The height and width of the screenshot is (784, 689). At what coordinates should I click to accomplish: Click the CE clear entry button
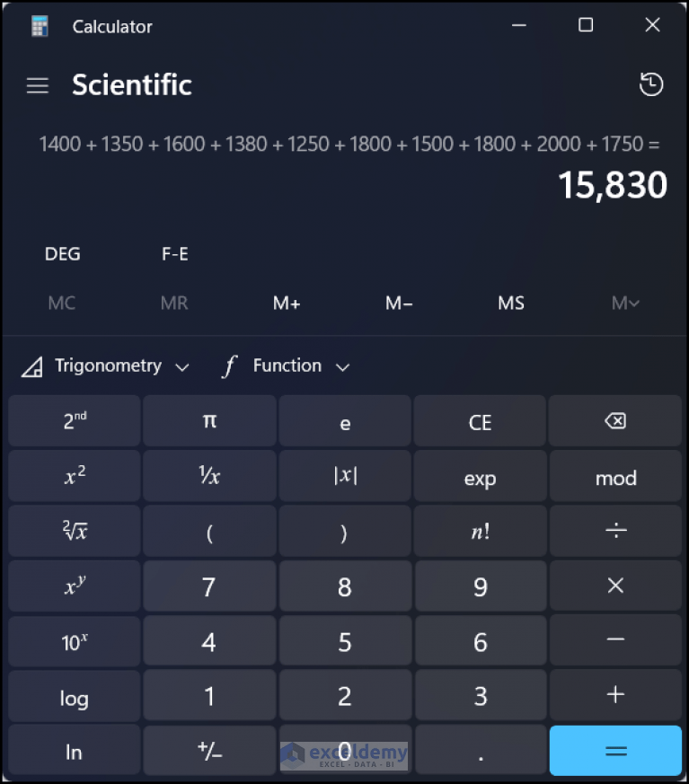click(480, 422)
